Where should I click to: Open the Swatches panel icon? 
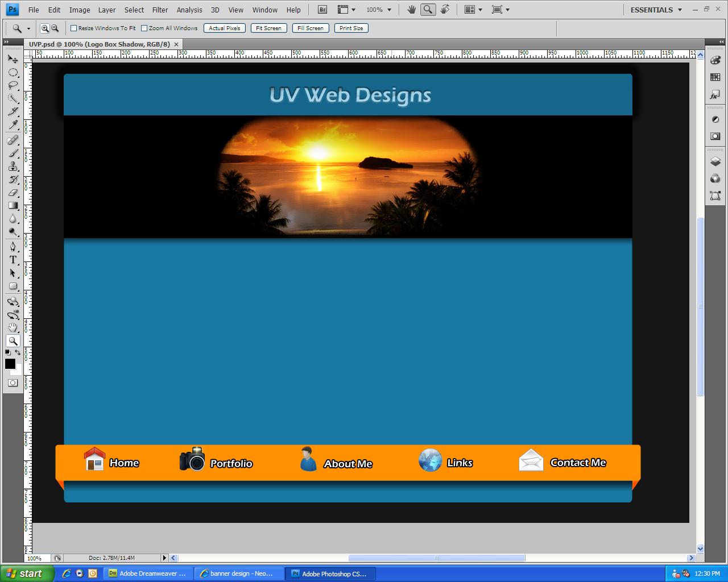715,77
